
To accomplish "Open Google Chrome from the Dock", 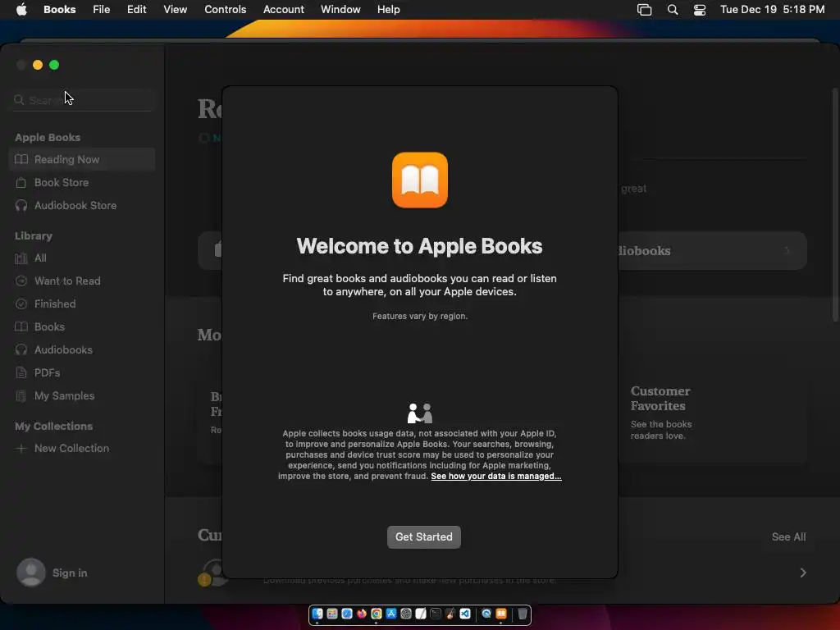I will [x=377, y=614].
